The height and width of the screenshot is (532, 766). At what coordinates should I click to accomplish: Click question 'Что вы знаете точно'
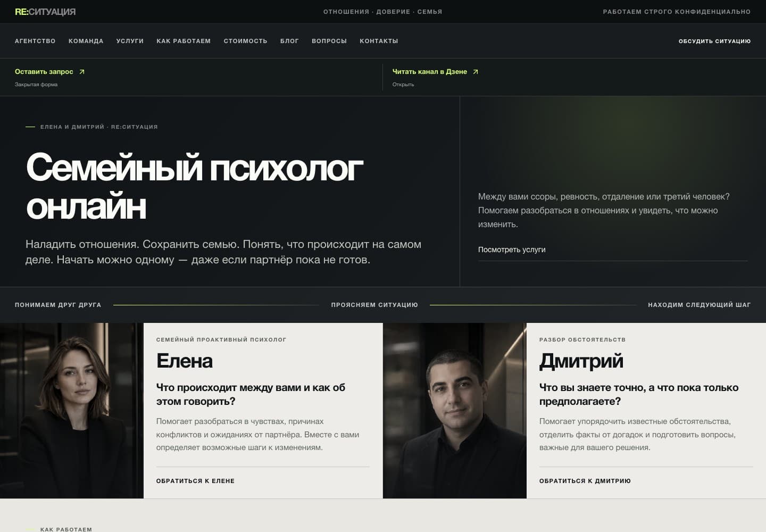639,394
